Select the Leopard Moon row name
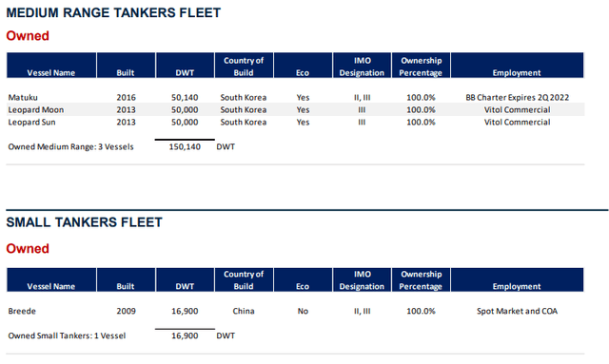Screen dimensions: 609x364 36,110
